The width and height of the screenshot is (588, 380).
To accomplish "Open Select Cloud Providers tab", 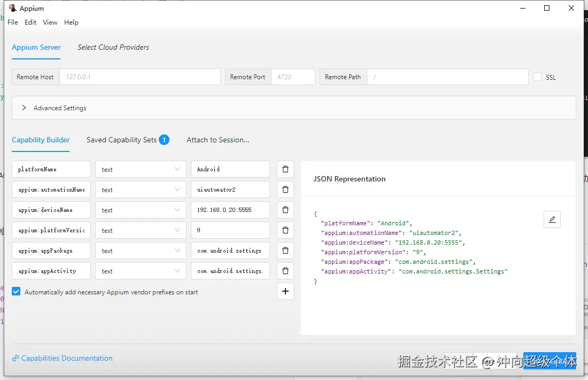I will [113, 47].
